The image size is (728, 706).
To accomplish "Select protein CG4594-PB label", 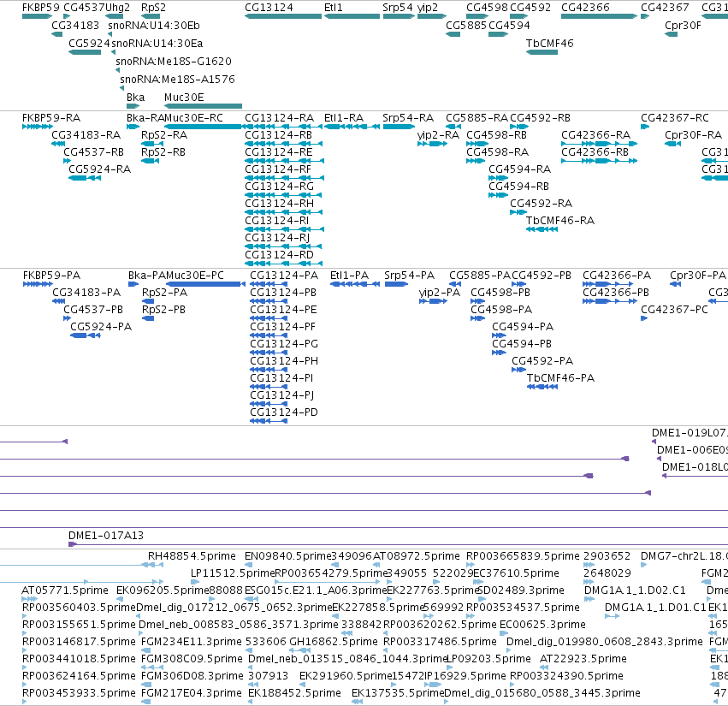I will (522, 344).
